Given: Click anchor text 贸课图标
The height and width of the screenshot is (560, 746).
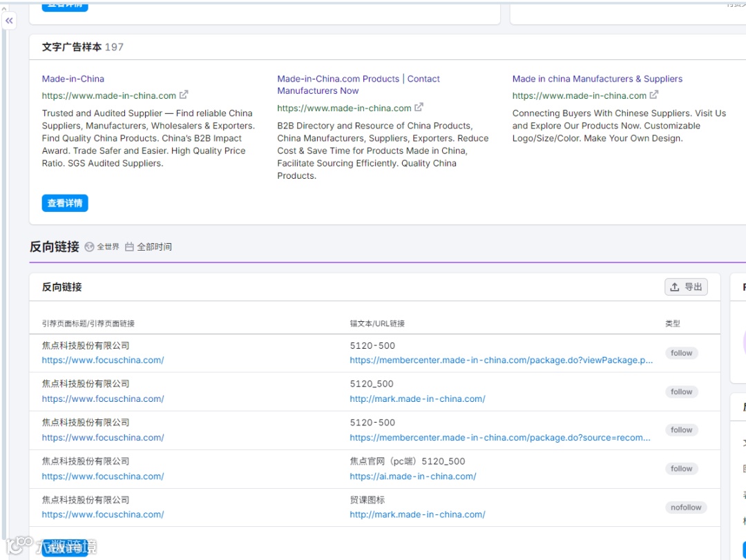Looking at the screenshot, I should (367, 499).
